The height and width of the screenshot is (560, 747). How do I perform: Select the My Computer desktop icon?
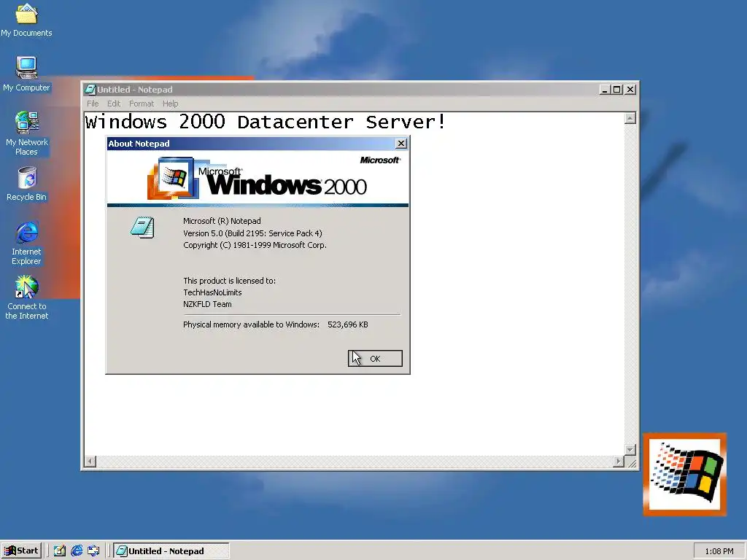(x=27, y=74)
